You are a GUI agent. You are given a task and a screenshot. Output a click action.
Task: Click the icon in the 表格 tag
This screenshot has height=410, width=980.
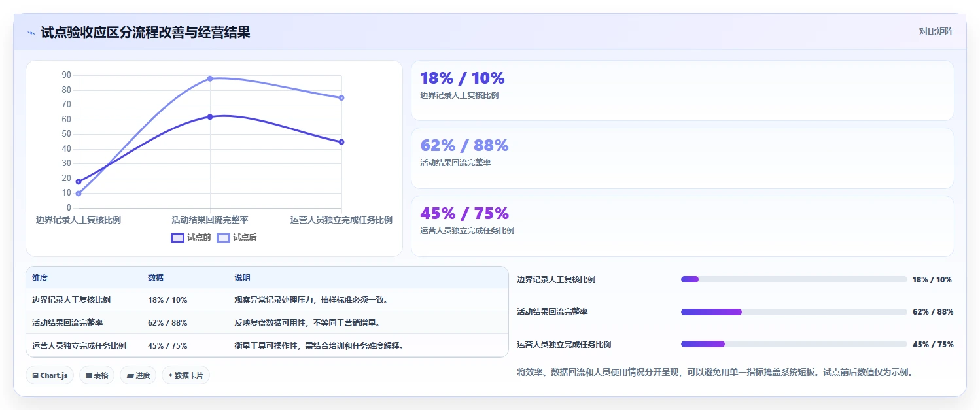(x=88, y=375)
